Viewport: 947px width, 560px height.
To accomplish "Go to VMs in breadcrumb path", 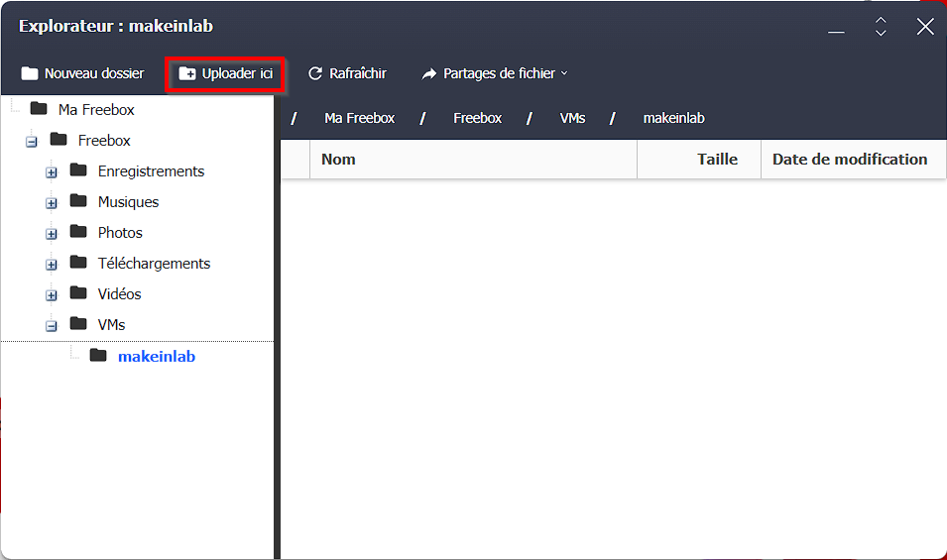I will pyautogui.click(x=572, y=118).
